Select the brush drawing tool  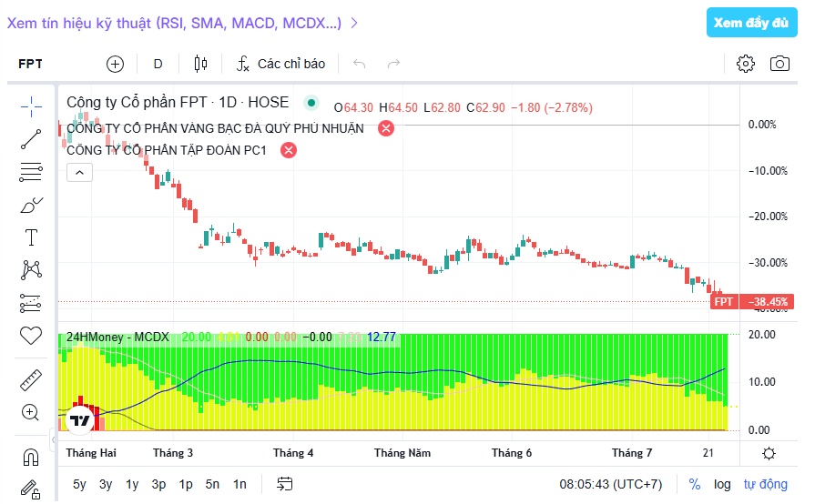pos(31,205)
